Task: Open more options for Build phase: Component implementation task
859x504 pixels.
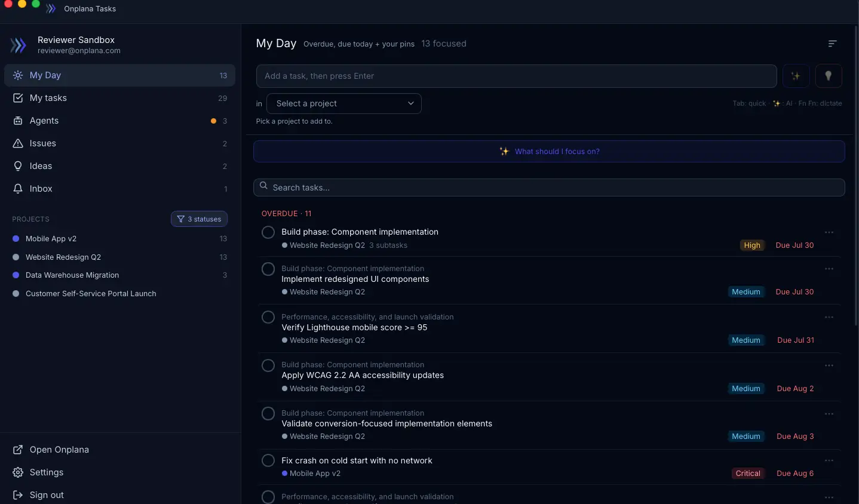Action: pyautogui.click(x=829, y=232)
